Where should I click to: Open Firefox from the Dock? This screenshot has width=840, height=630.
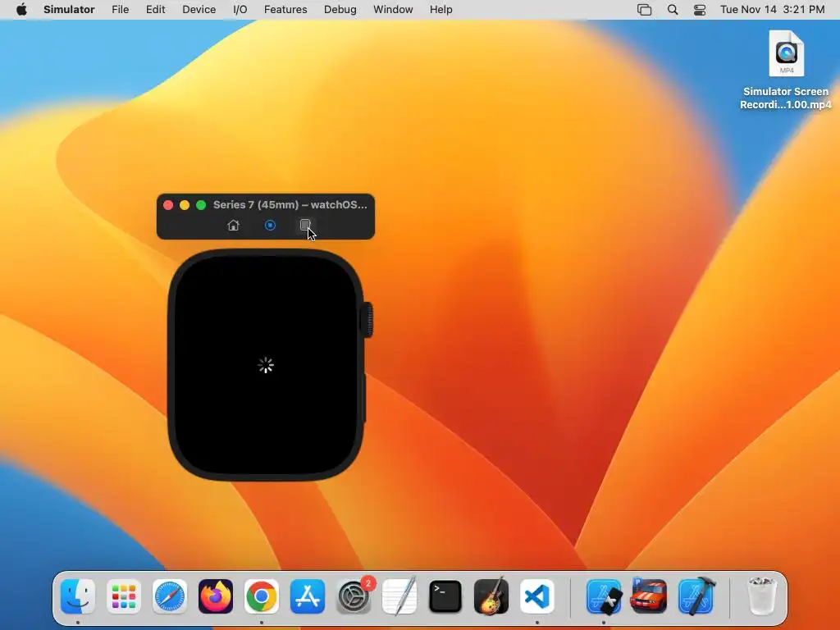click(216, 596)
